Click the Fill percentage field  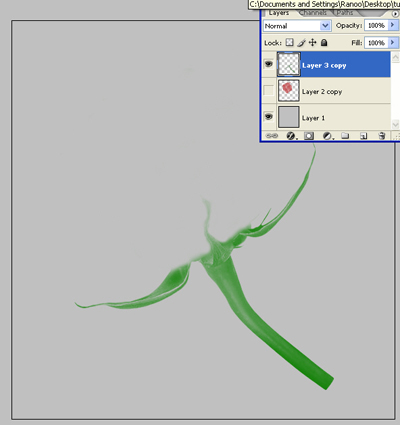click(376, 43)
